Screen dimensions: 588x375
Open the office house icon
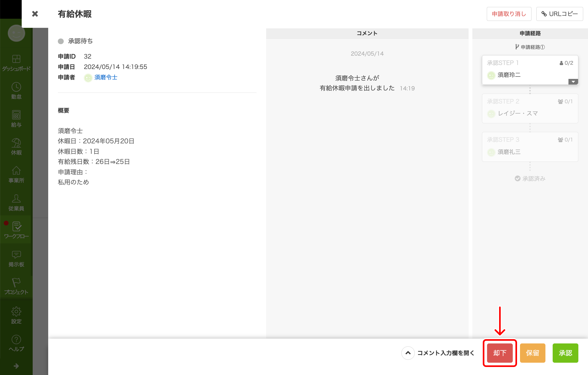coord(16,171)
